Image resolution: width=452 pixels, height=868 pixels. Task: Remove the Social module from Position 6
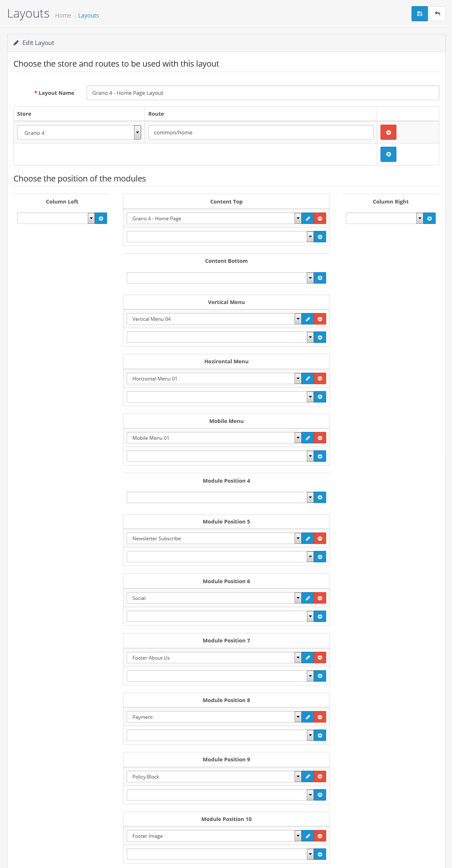(320, 598)
